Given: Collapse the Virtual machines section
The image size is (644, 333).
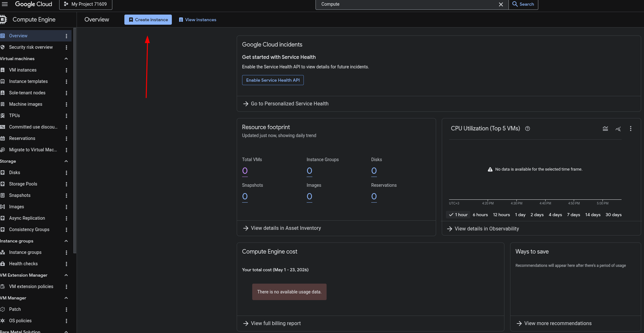Looking at the screenshot, I should click(x=66, y=59).
